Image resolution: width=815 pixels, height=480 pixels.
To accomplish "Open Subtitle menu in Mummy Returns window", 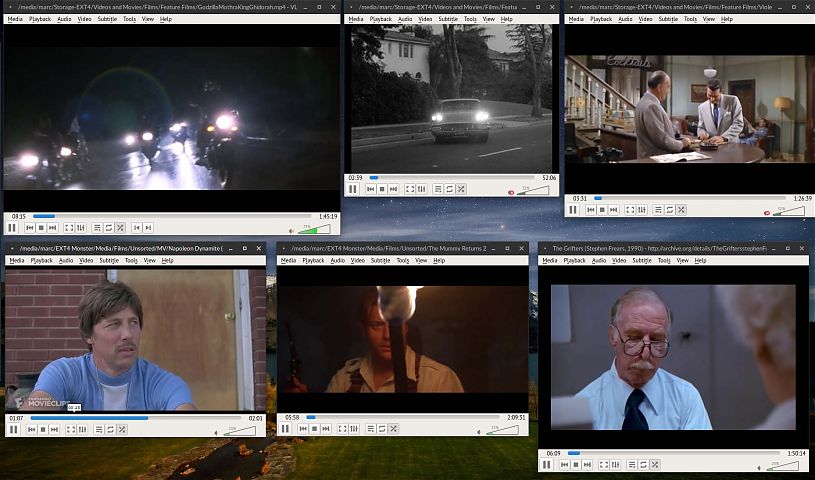I will (380, 261).
